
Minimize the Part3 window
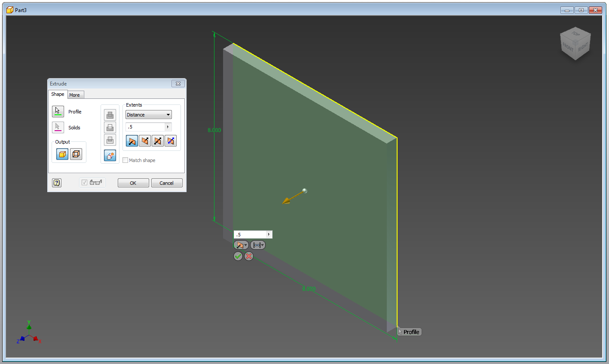[567, 10]
